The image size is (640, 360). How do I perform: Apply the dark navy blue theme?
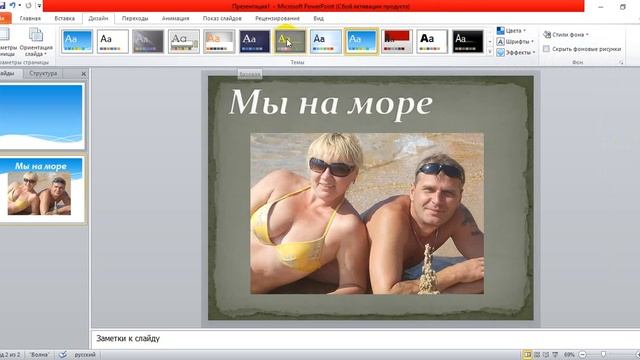(255, 41)
